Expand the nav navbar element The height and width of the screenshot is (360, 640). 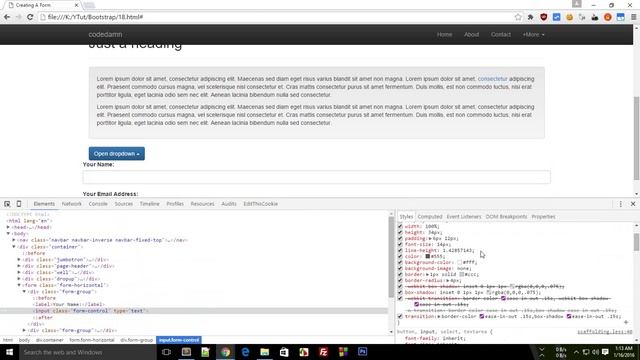tap(14, 240)
